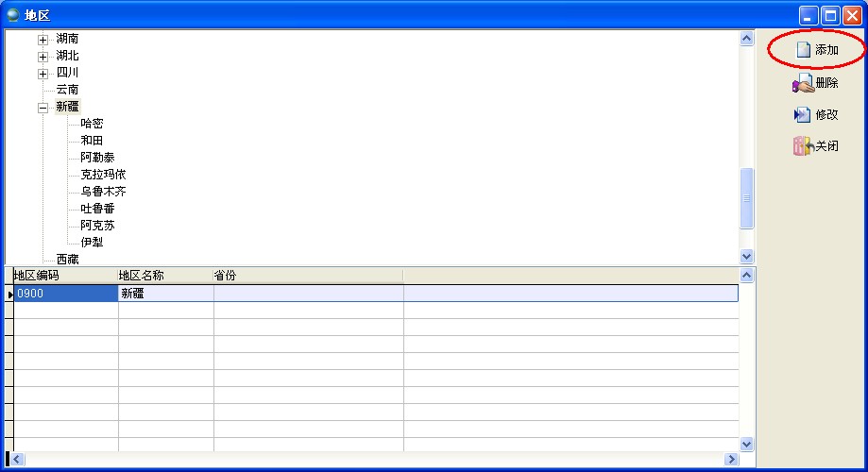Expand the 湖南 tree node
The image size is (868, 472).
pos(43,40)
